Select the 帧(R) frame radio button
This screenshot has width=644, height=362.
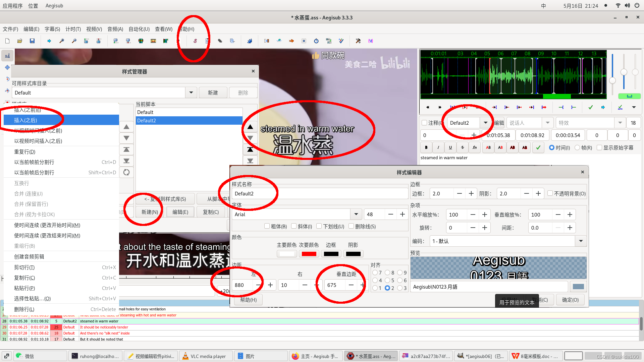(577, 147)
